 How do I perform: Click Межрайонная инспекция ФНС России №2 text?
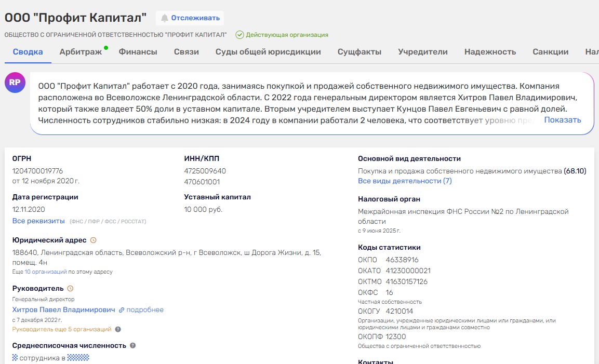tap(463, 217)
